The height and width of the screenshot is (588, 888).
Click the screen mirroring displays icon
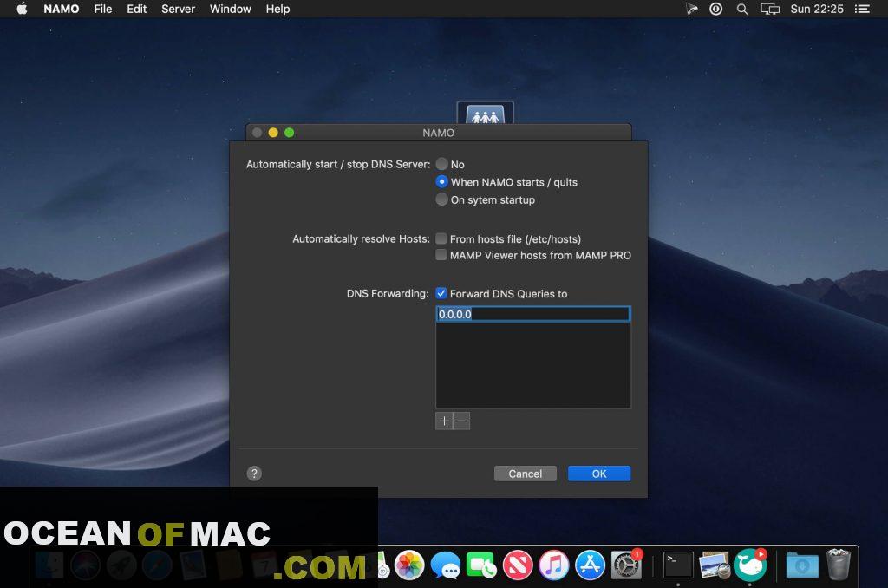point(770,9)
